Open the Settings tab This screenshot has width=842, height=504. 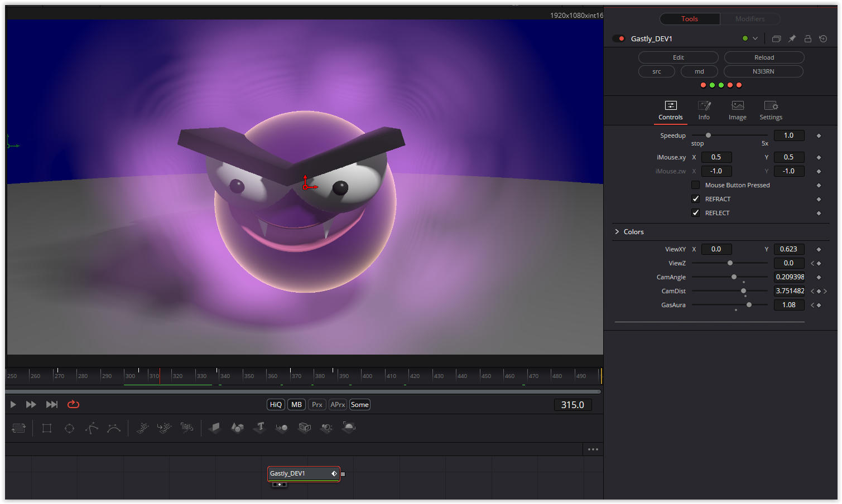coord(771,111)
